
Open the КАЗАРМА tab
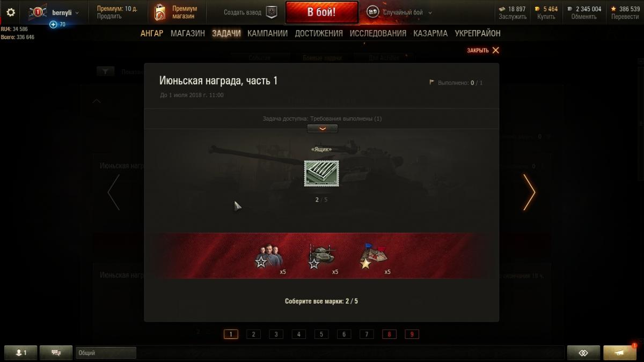point(430,33)
